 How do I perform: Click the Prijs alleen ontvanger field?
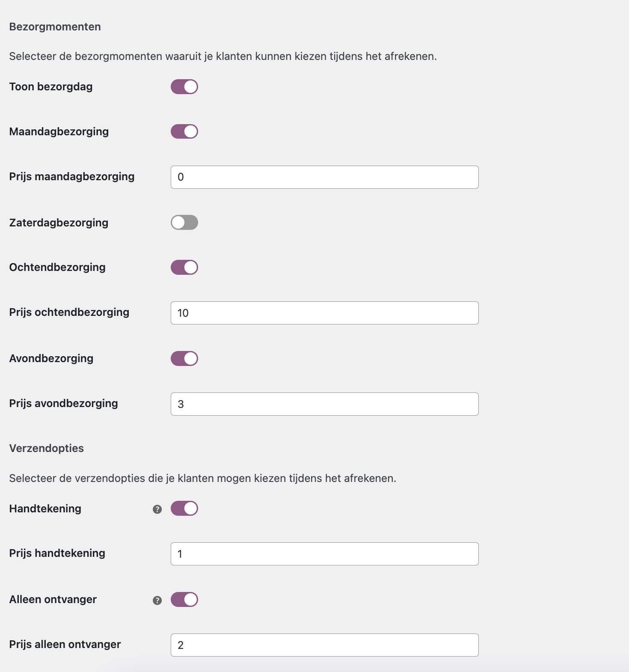click(324, 645)
